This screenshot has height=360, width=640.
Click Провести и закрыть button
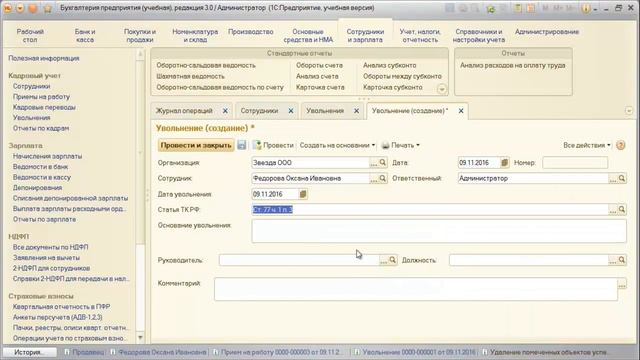click(196, 145)
